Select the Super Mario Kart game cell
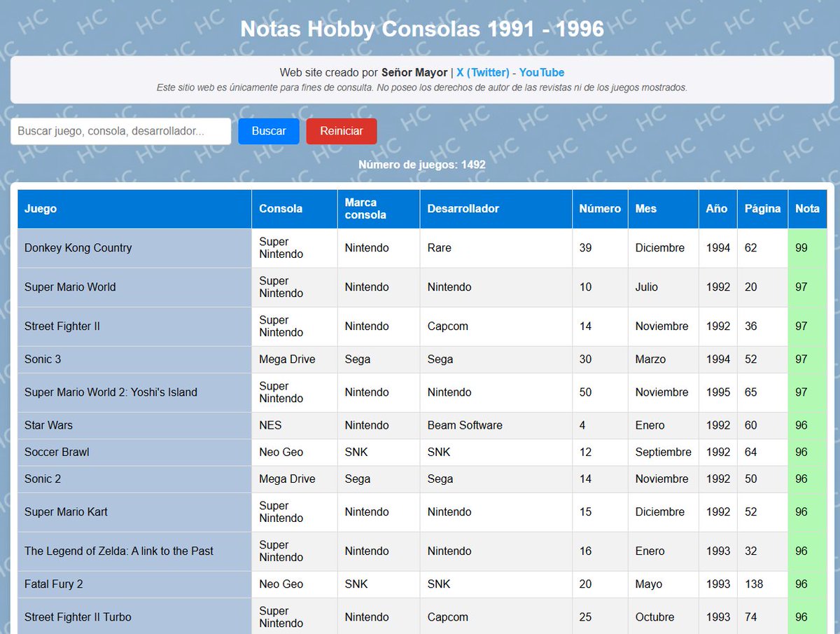Screen dimensions: 840x634 tap(134, 512)
